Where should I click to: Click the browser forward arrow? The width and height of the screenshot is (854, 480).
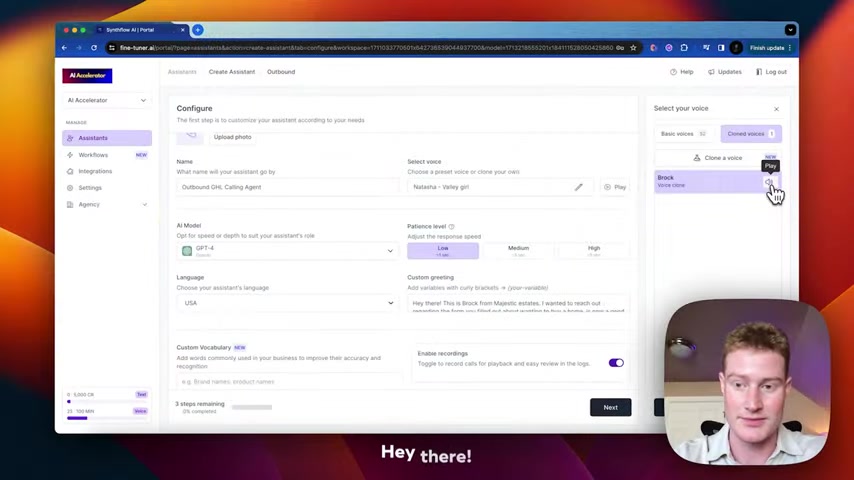[79, 48]
